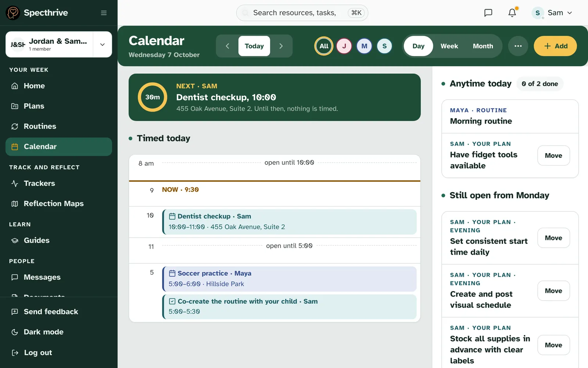Screen dimensions: 588x368
Task: Switch to Month view
Action: tap(483, 46)
